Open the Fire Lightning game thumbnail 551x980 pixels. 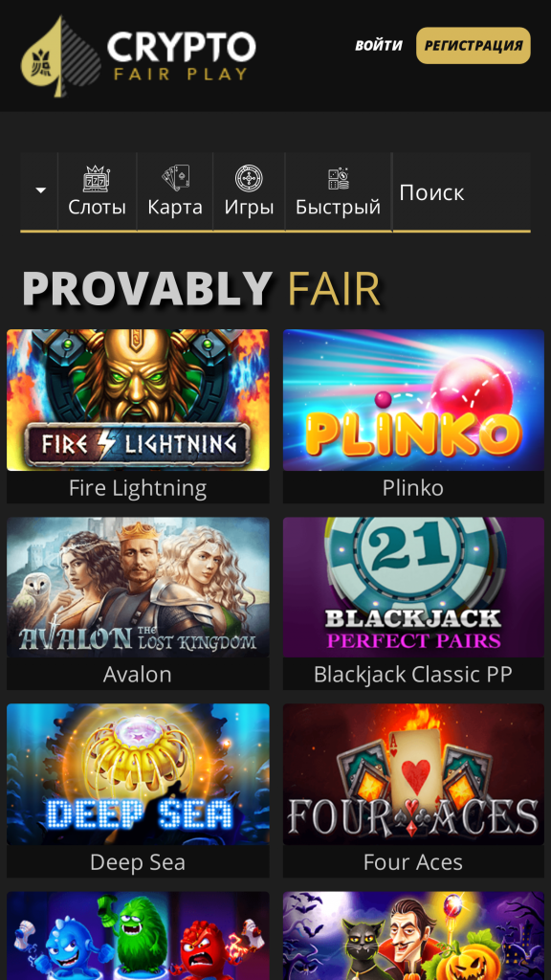tap(138, 400)
